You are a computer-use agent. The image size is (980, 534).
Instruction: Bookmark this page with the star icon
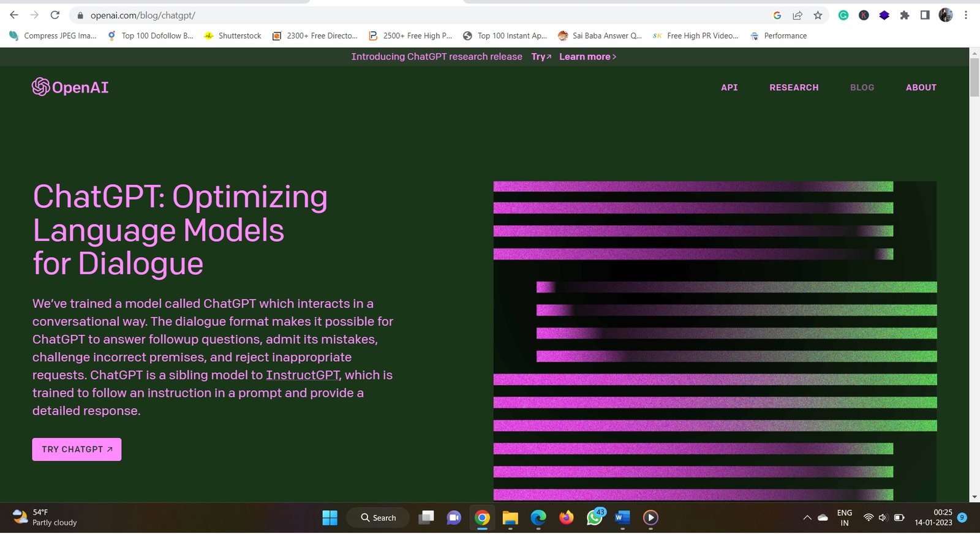[818, 15]
